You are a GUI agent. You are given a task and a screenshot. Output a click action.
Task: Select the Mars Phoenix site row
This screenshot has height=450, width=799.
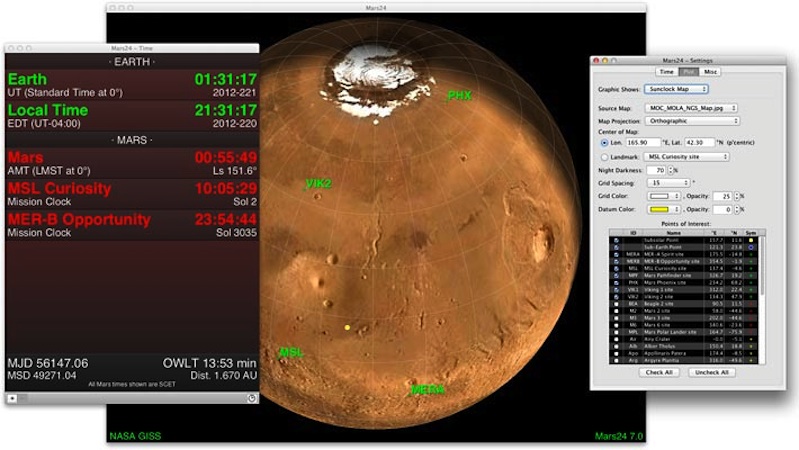[x=684, y=283]
